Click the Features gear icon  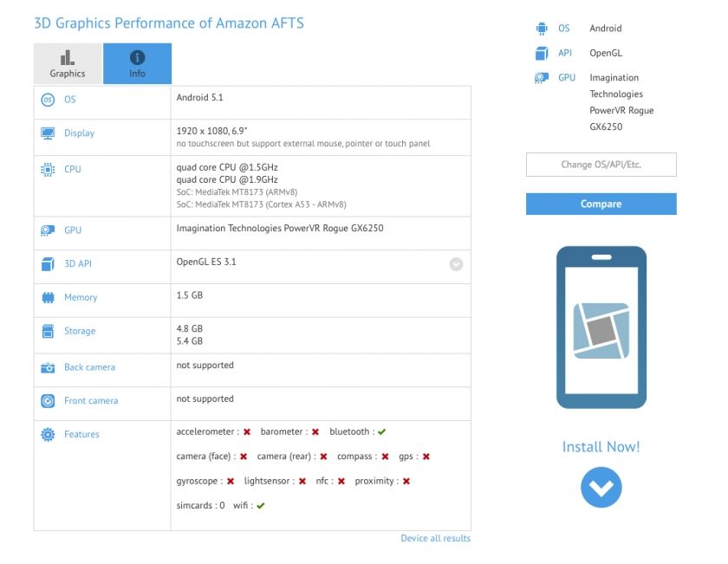[48, 435]
